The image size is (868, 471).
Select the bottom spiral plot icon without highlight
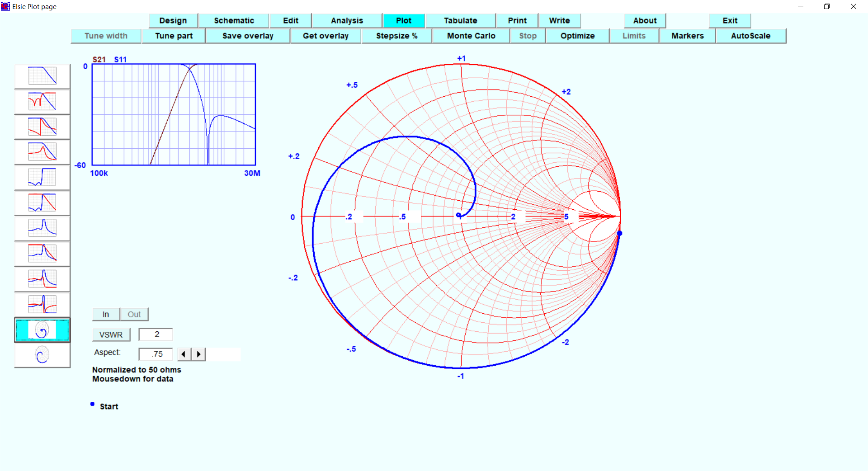pos(42,355)
